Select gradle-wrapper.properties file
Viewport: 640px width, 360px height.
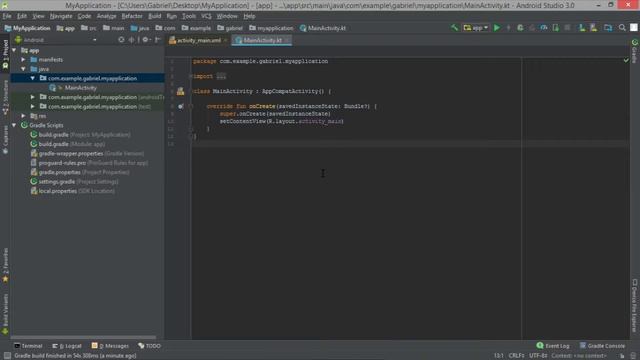click(x=87, y=153)
